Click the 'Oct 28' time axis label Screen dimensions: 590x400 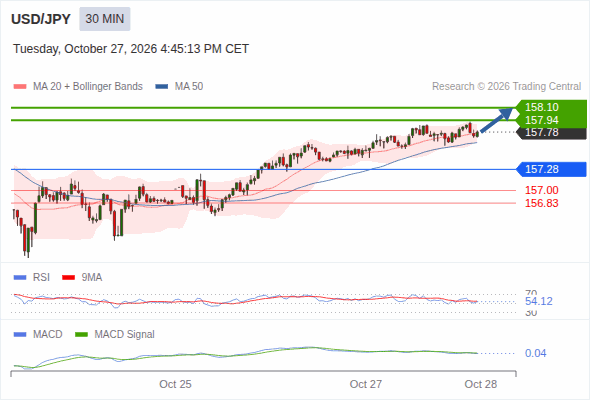tap(481, 384)
